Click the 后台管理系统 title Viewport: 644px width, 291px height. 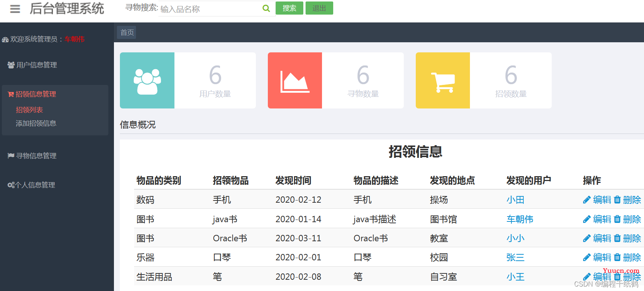tap(67, 9)
